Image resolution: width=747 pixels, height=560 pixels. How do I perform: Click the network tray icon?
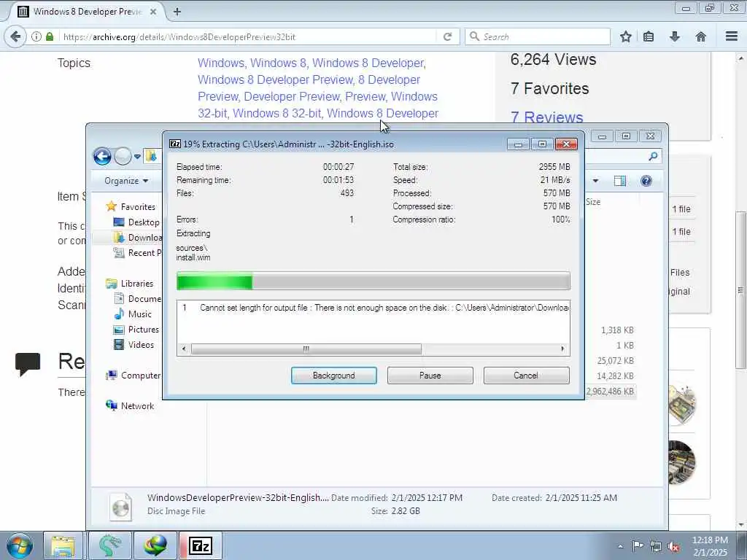pyautogui.click(x=656, y=546)
